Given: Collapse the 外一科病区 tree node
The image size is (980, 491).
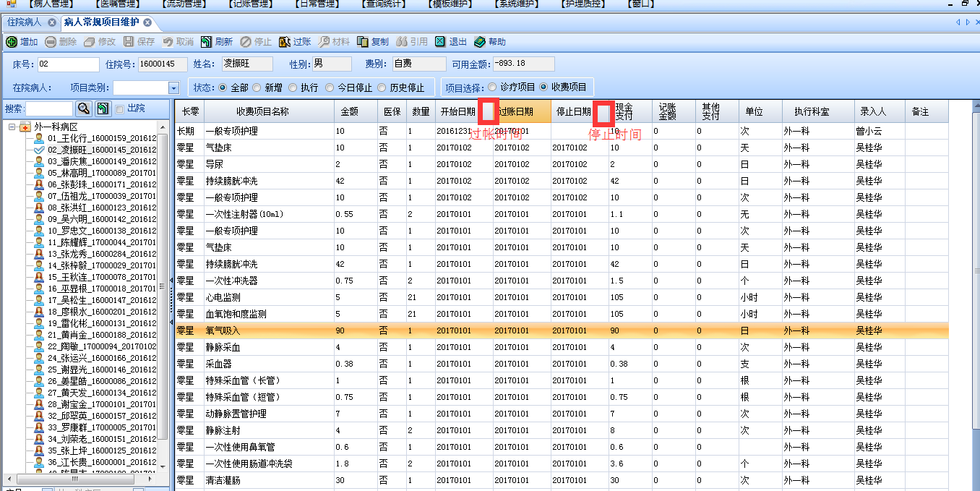Looking at the screenshot, I should coord(12,127).
